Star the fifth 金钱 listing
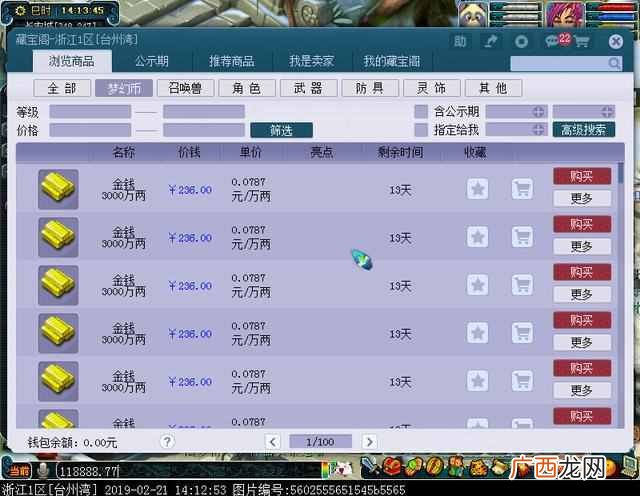 (478, 381)
